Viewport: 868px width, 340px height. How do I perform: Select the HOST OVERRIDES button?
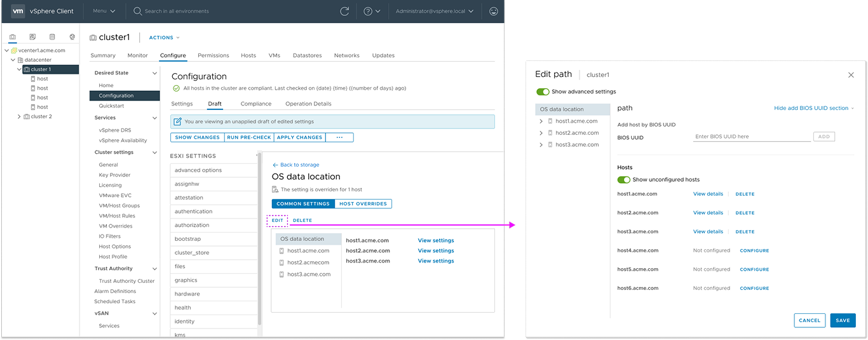[x=363, y=204]
